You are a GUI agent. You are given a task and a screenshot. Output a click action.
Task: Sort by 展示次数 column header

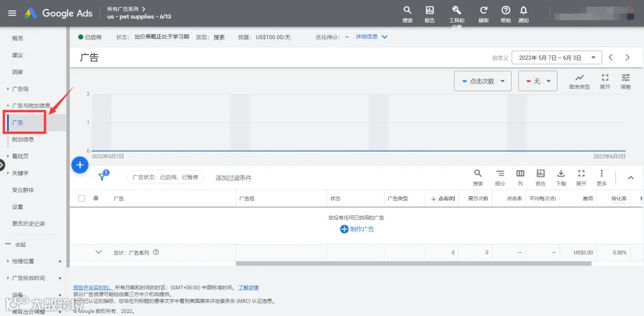click(478, 199)
